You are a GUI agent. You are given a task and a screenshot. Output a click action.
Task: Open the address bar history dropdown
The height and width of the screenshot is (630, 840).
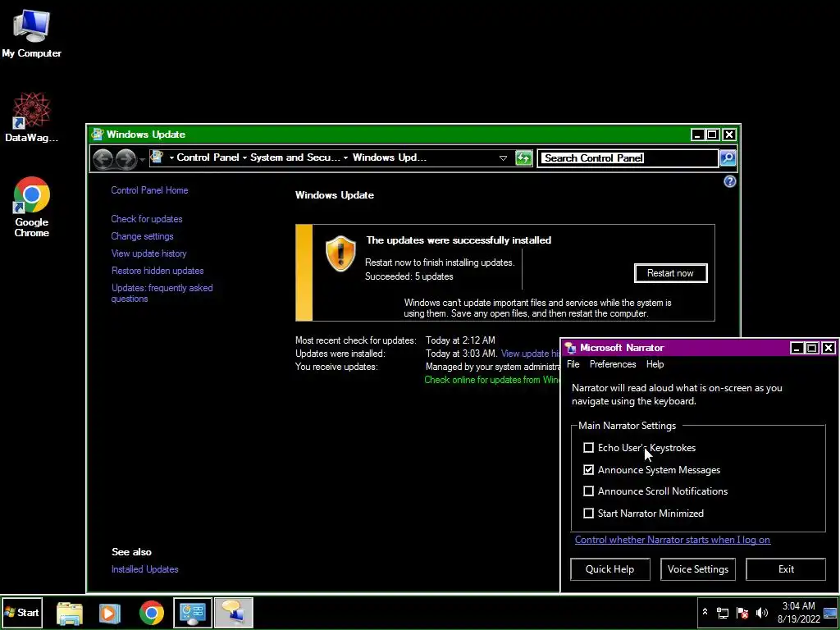point(503,158)
